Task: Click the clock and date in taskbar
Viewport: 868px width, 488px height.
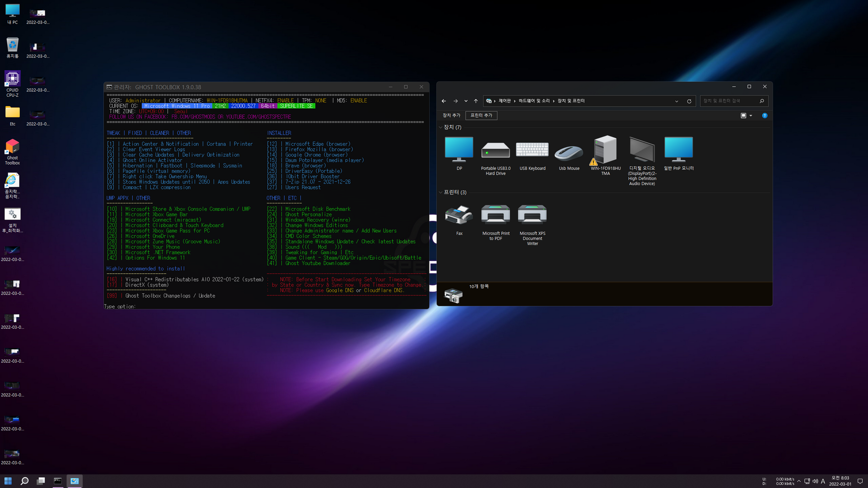Action: pyautogui.click(x=840, y=481)
